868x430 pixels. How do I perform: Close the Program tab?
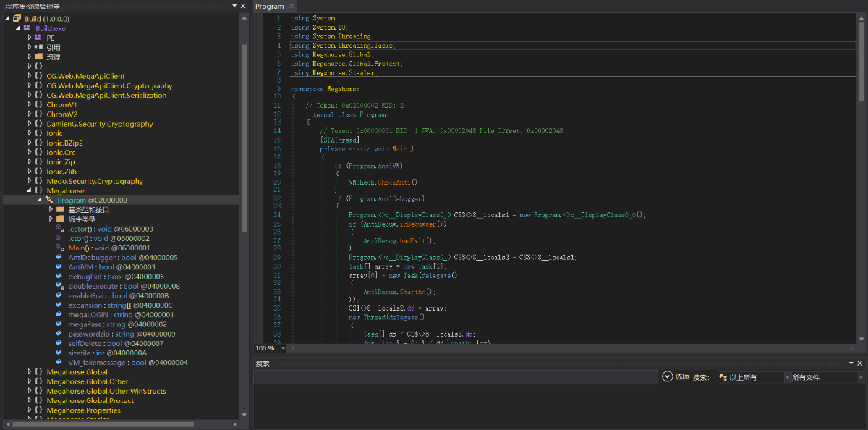coord(292,7)
